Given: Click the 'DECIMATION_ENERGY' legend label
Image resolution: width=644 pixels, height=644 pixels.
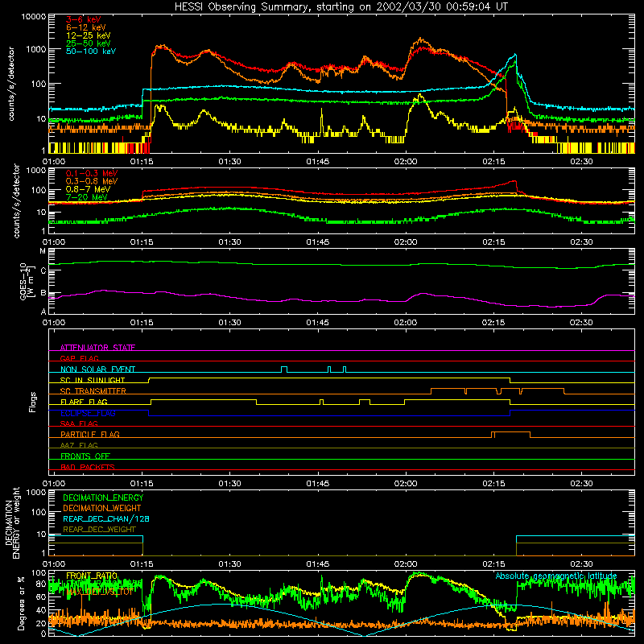Looking at the screenshot, I should click(103, 497).
